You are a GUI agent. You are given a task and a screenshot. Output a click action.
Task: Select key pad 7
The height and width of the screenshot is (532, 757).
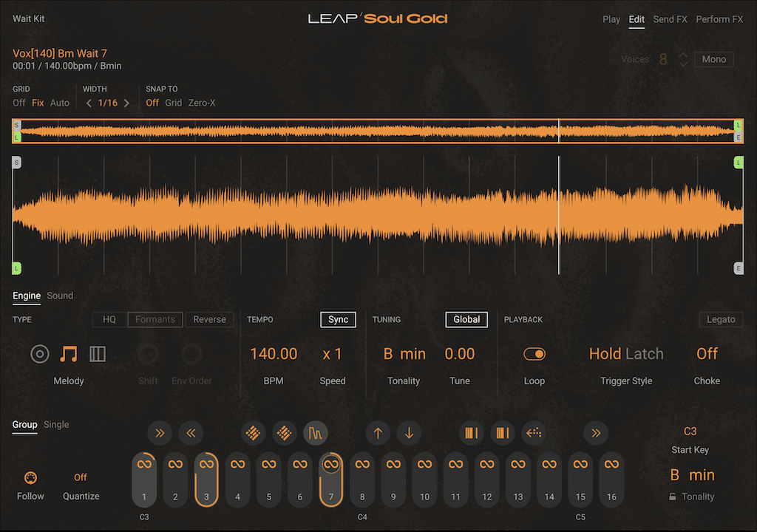(330, 480)
